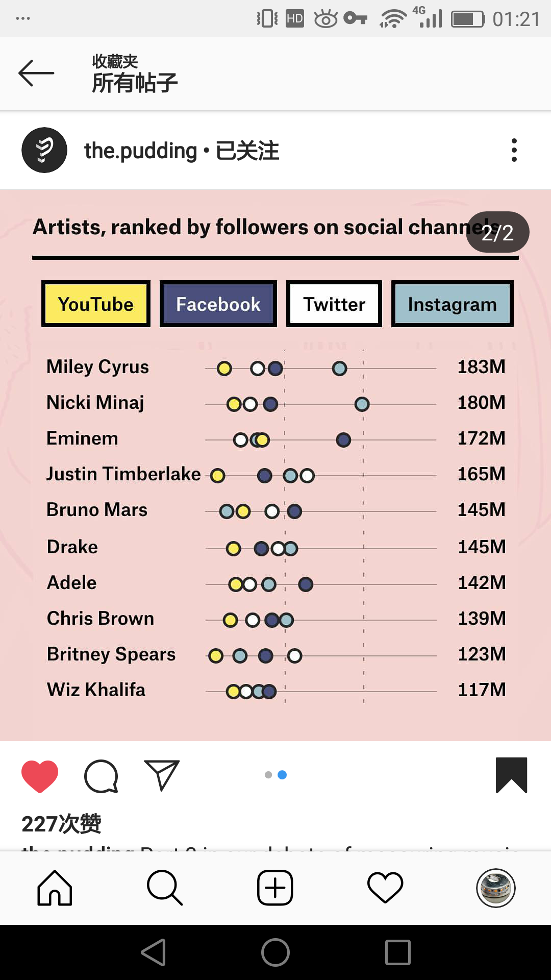Screen dimensions: 551x980
Task: Share the post via paper plane icon
Action: pyautogui.click(x=162, y=775)
